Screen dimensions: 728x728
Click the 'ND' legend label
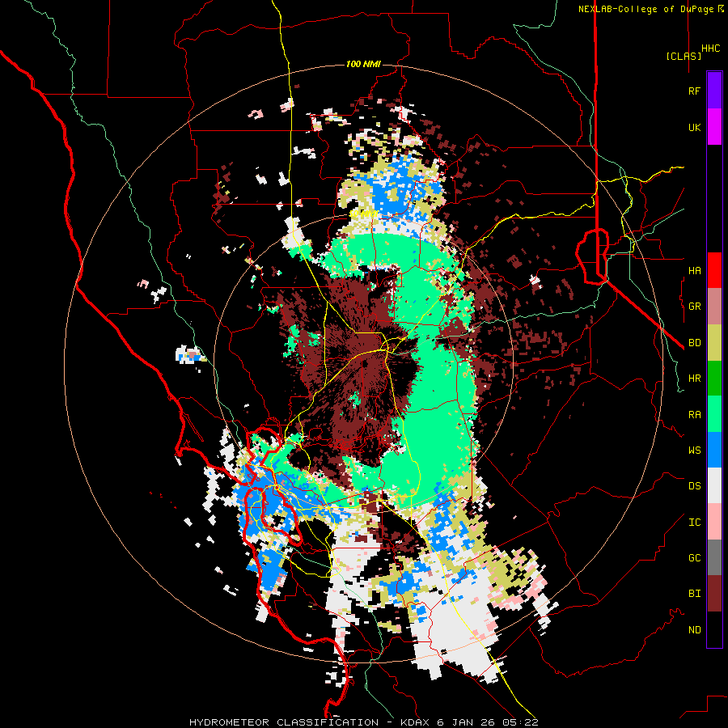[694, 630]
